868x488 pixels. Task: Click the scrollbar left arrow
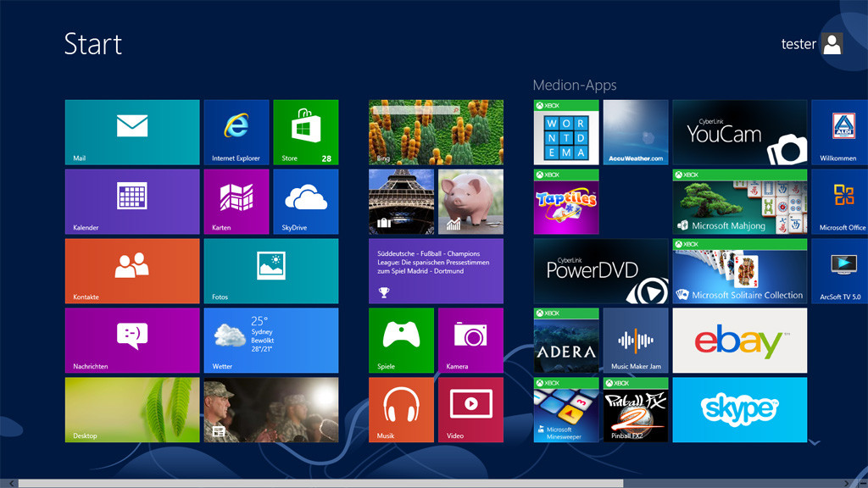11,484
